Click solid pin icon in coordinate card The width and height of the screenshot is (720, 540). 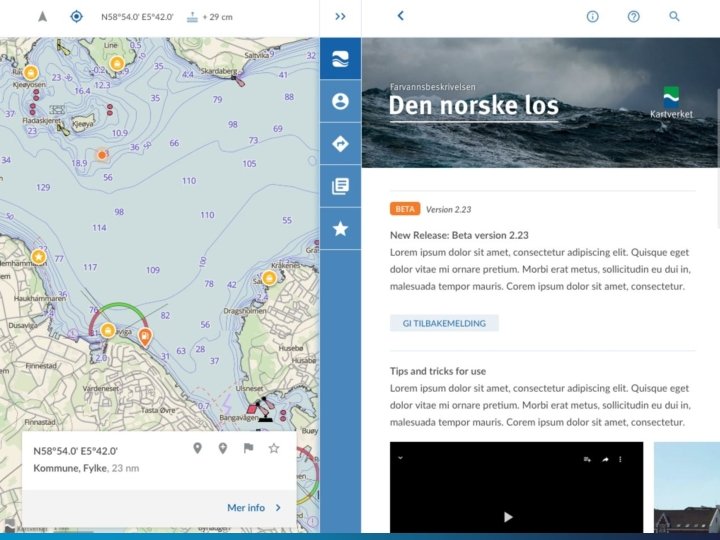197,448
